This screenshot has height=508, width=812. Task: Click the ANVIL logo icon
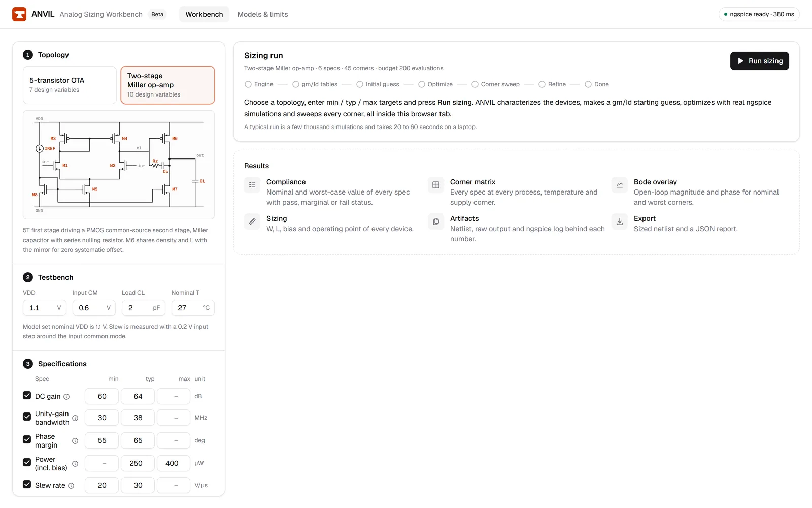tap(19, 14)
